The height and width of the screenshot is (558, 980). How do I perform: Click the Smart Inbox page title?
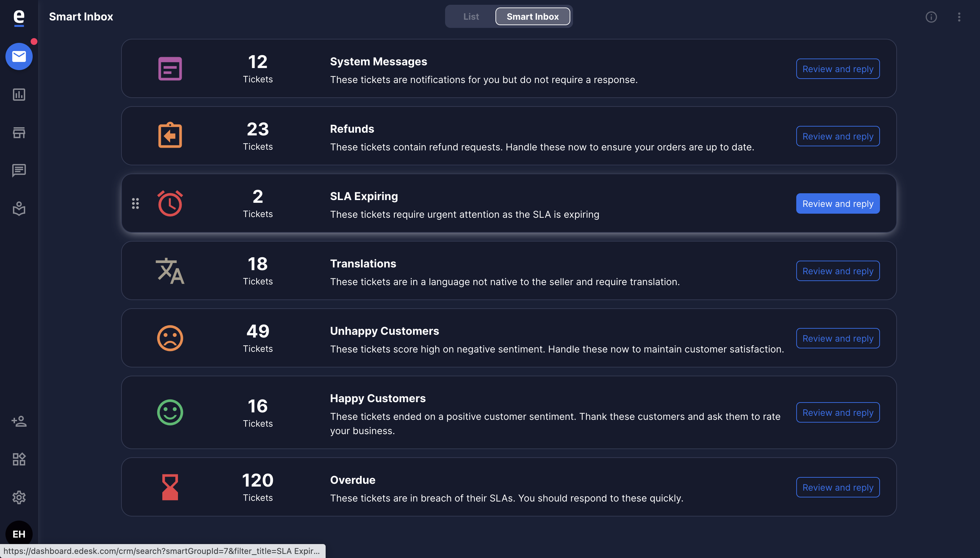(81, 16)
